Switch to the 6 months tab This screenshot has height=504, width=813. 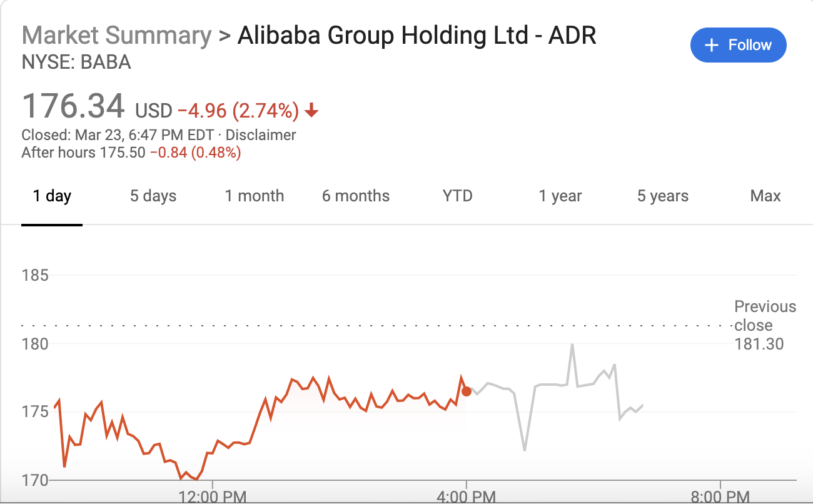tap(356, 196)
